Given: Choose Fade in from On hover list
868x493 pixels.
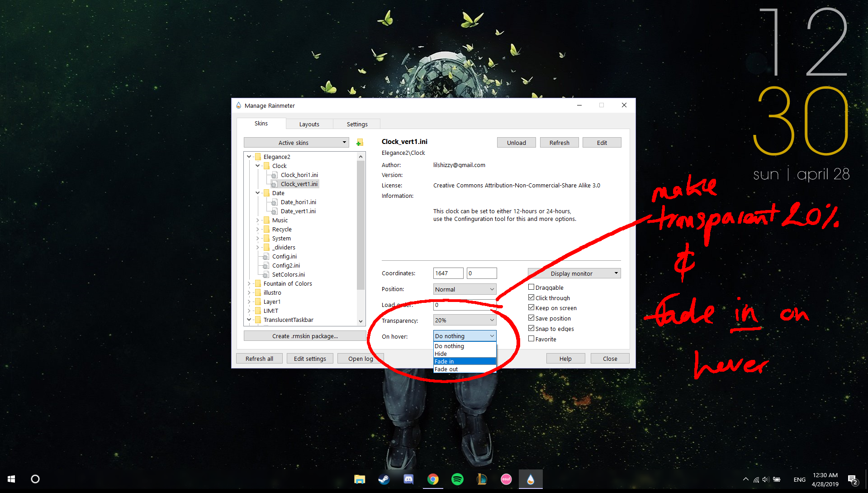Looking at the screenshot, I should pyautogui.click(x=465, y=361).
